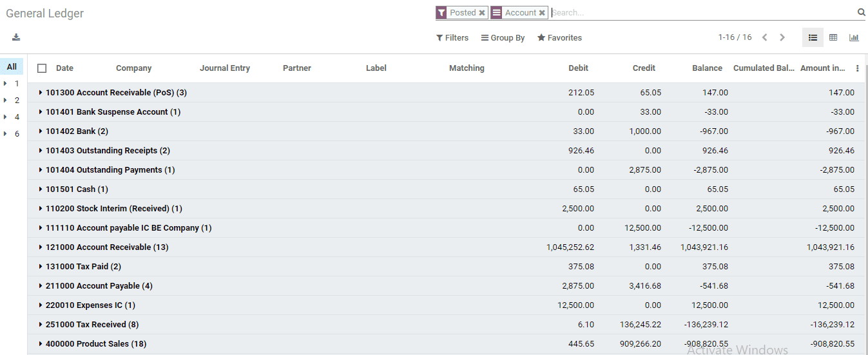
Task: Go to next page arrow
Action: pos(782,37)
